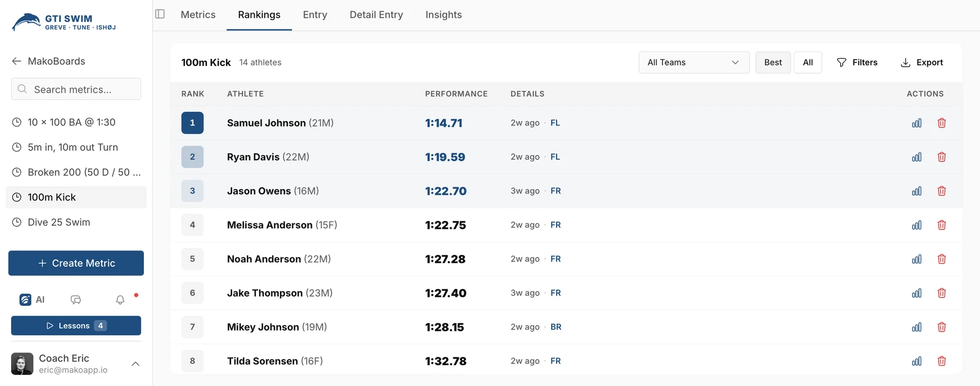Viewport: 980px width, 386px height.
Task: Select the Rankings tab
Action: point(259,15)
